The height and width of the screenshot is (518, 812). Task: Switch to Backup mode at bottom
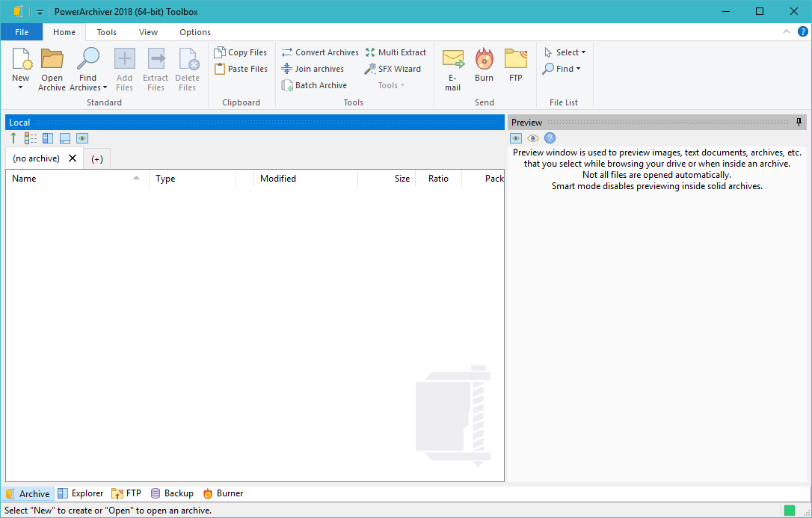172,493
